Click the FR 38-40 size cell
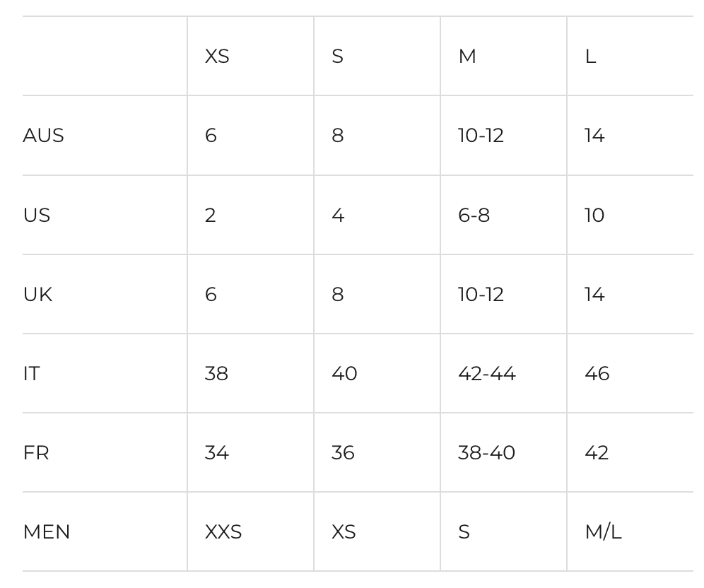The width and height of the screenshot is (704, 588). click(x=486, y=452)
